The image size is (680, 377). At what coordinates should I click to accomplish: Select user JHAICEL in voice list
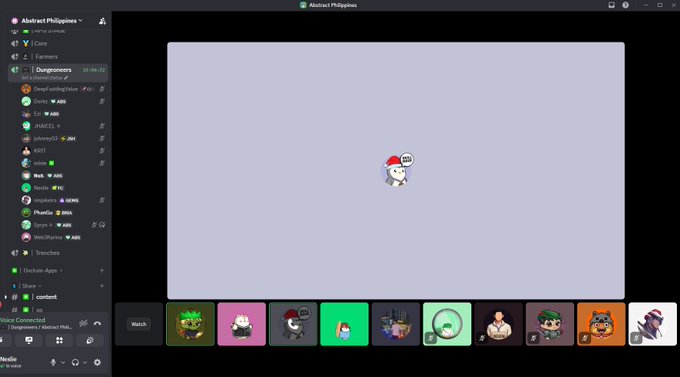point(63,126)
